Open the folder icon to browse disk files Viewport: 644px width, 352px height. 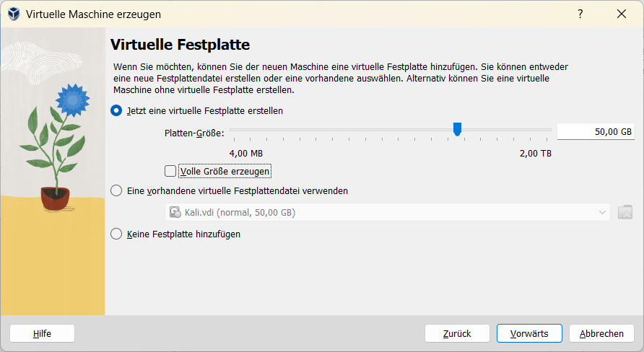click(x=625, y=212)
